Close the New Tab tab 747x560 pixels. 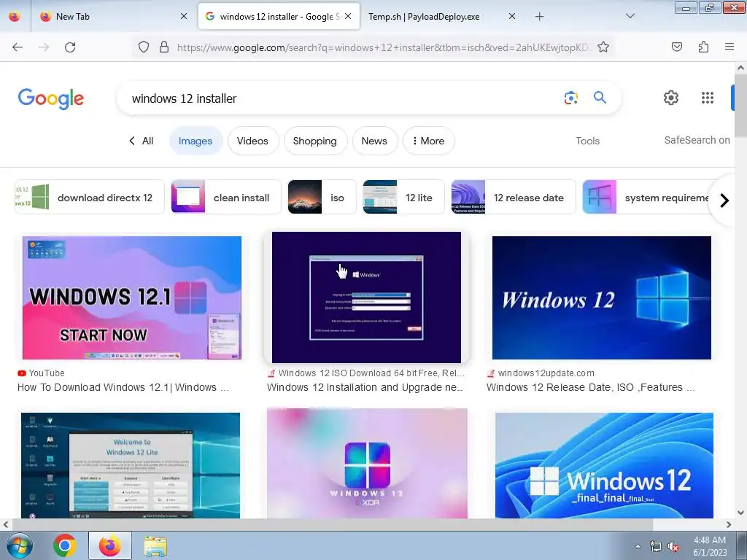pos(184,17)
